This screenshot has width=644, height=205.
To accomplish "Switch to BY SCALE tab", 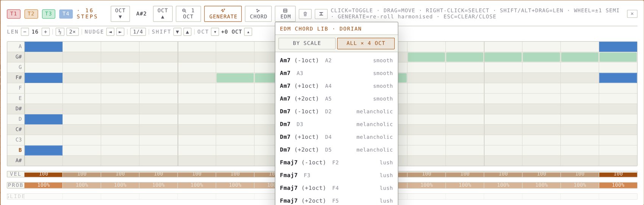I will (x=307, y=43).
